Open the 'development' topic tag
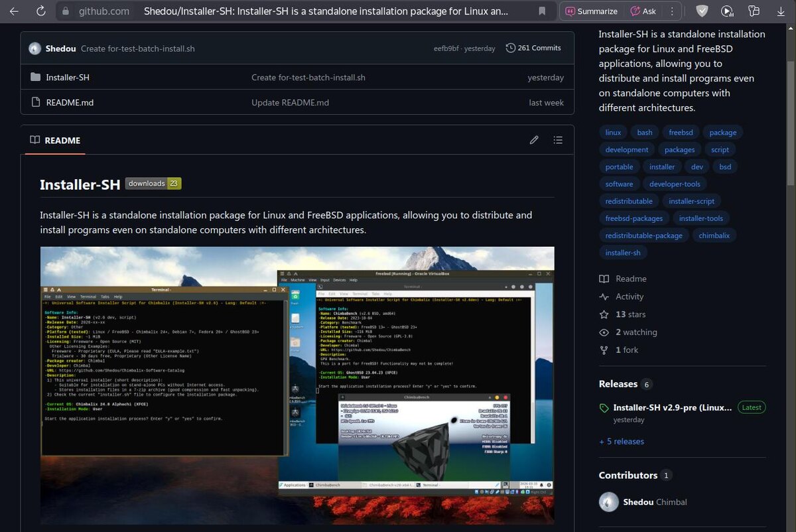 click(x=627, y=149)
